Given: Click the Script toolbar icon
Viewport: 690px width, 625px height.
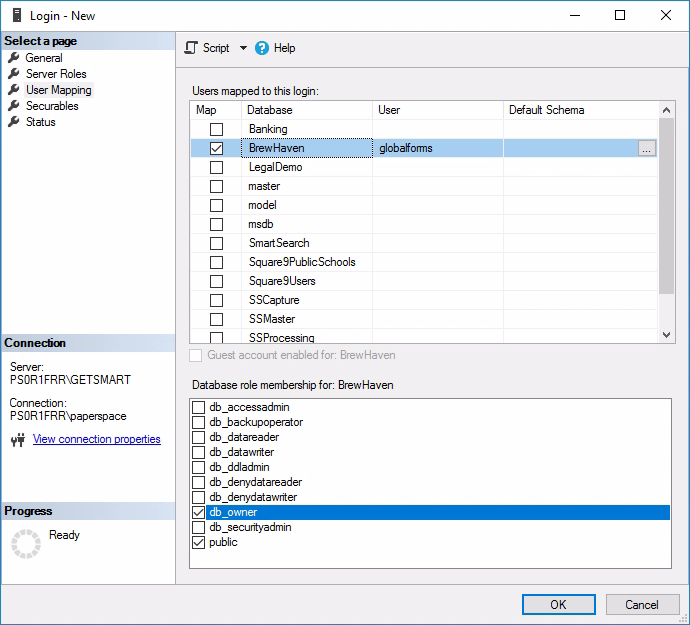Looking at the screenshot, I should pyautogui.click(x=192, y=48).
